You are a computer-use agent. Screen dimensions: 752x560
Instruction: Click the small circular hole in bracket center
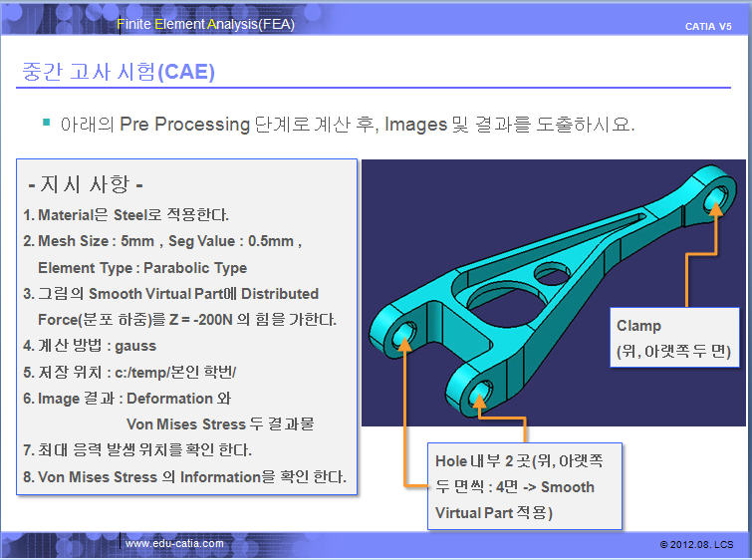[547, 270]
